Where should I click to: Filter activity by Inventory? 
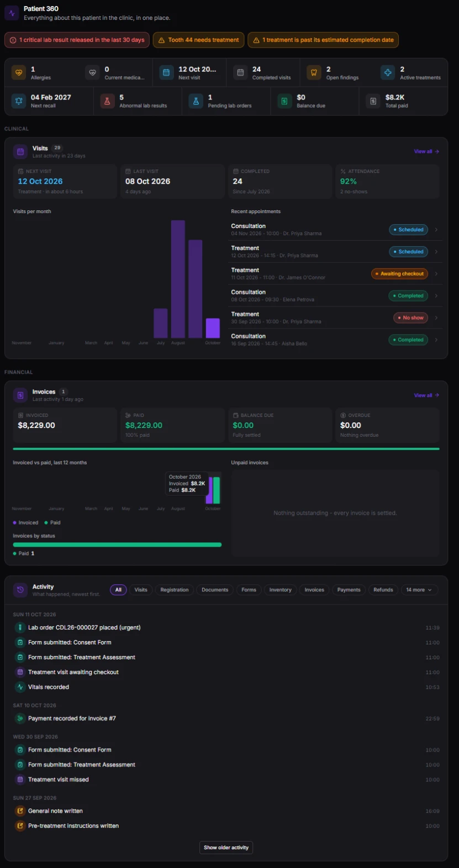(281, 590)
